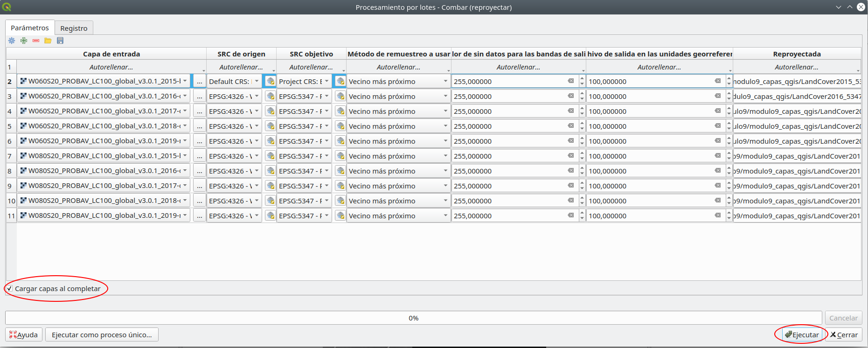Screen dimensions: 868x348
Task: Open source CRS selector icon in row 7
Action: coord(270,156)
